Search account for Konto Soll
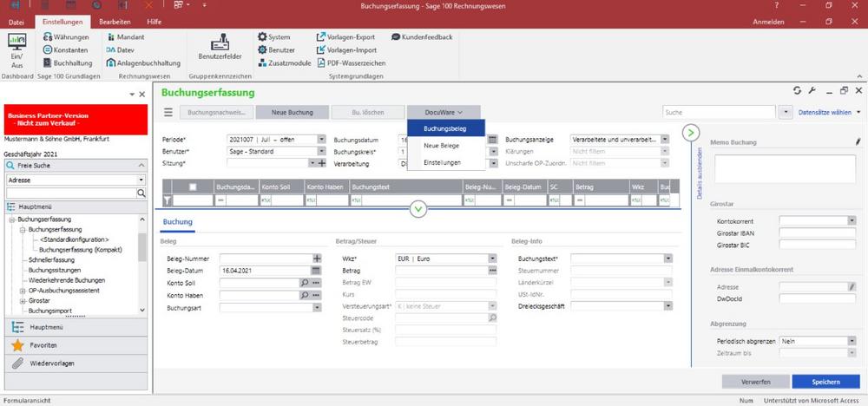This screenshot has width=868, height=406. pos(304,283)
